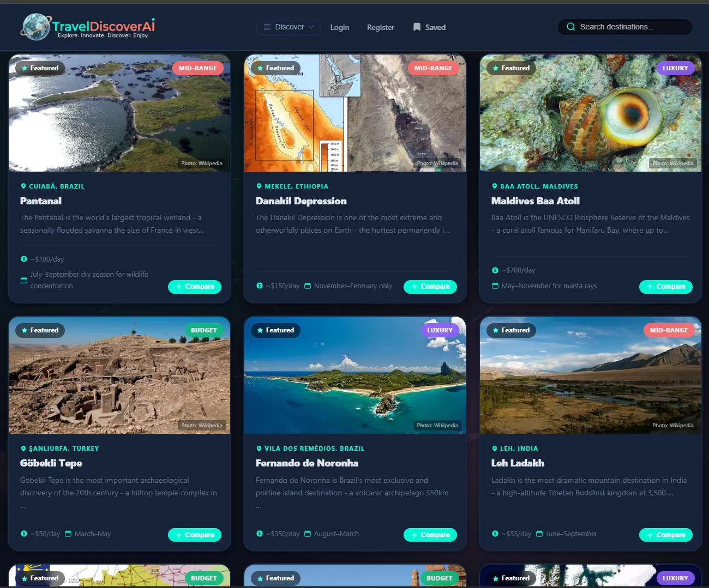Click the Danakil Depression title
The image size is (709, 588).
[x=301, y=201]
